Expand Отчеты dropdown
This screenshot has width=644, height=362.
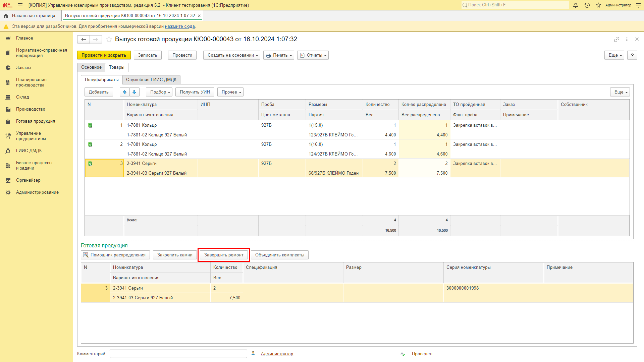[313, 55]
